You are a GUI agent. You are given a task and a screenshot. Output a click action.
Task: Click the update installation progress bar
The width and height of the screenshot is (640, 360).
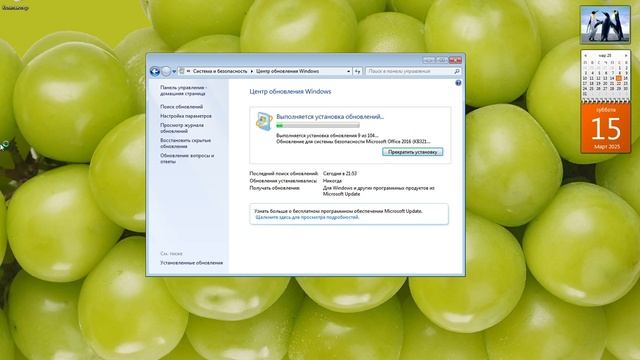[x=318, y=126]
